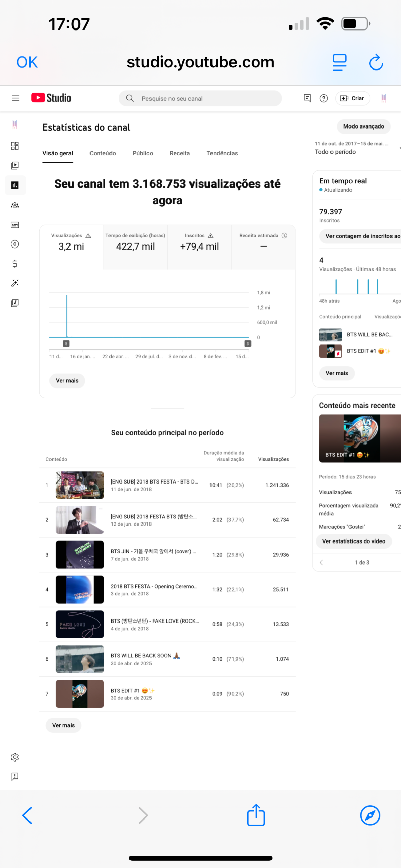Open Customization magic wand icon
Viewport: 401px width, 868px height.
(x=15, y=283)
